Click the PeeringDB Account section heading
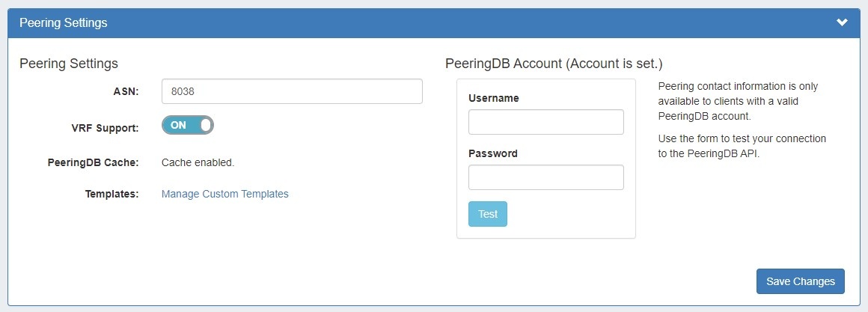Image resolution: width=868 pixels, height=312 pixels. pos(554,64)
